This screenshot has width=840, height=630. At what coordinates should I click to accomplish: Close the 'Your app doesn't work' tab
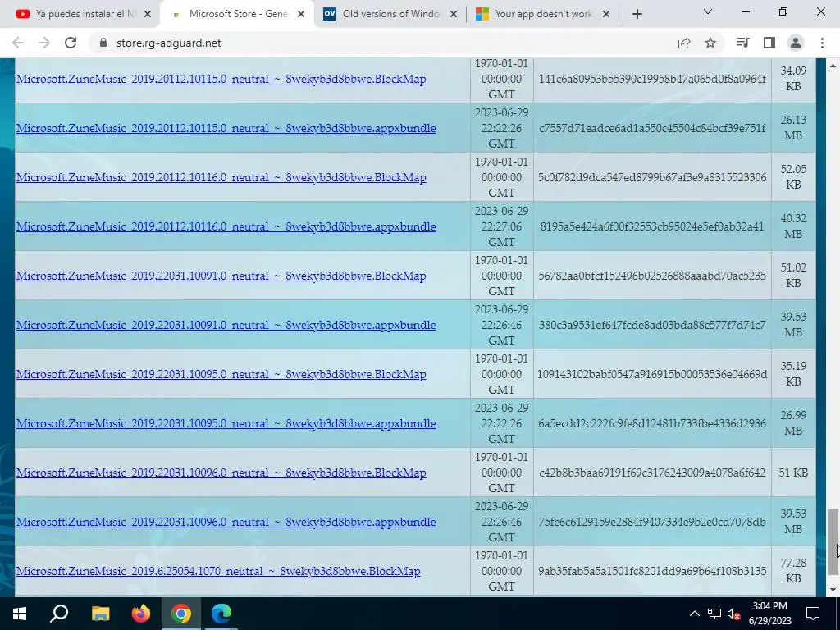point(606,15)
